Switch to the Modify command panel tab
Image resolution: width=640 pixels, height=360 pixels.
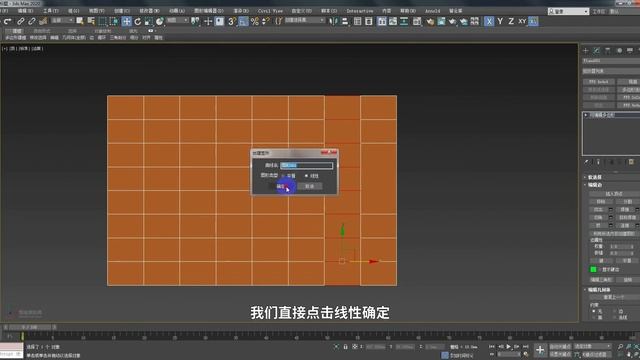pyautogui.click(x=596, y=50)
